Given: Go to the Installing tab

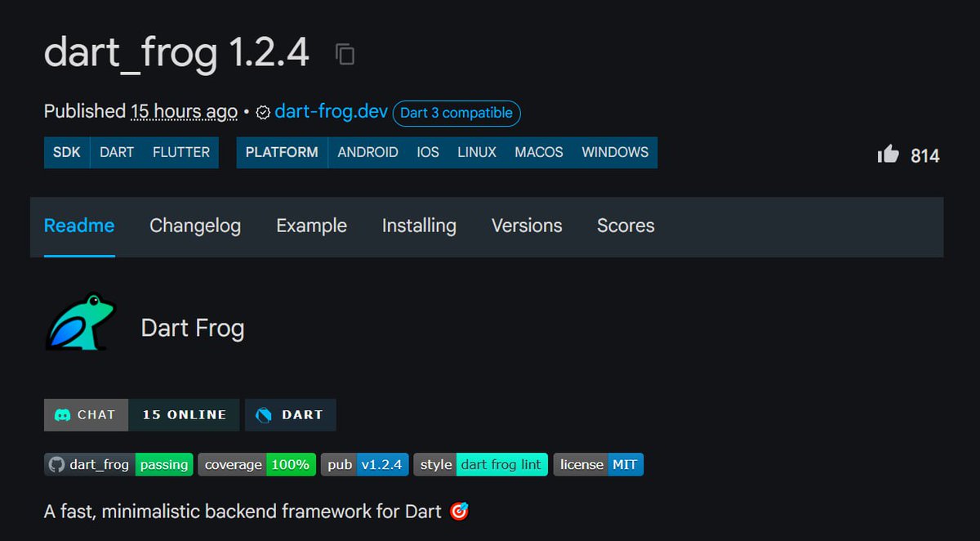Looking at the screenshot, I should [x=419, y=226].
